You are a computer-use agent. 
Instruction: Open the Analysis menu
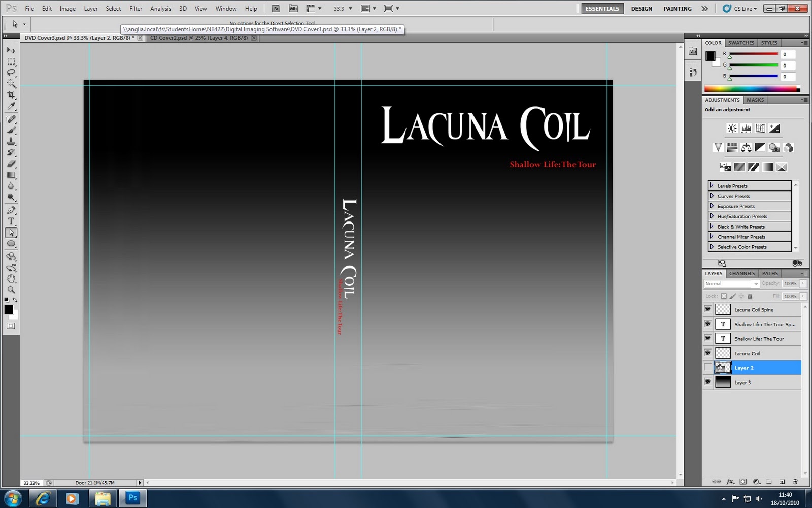point(160,9)
